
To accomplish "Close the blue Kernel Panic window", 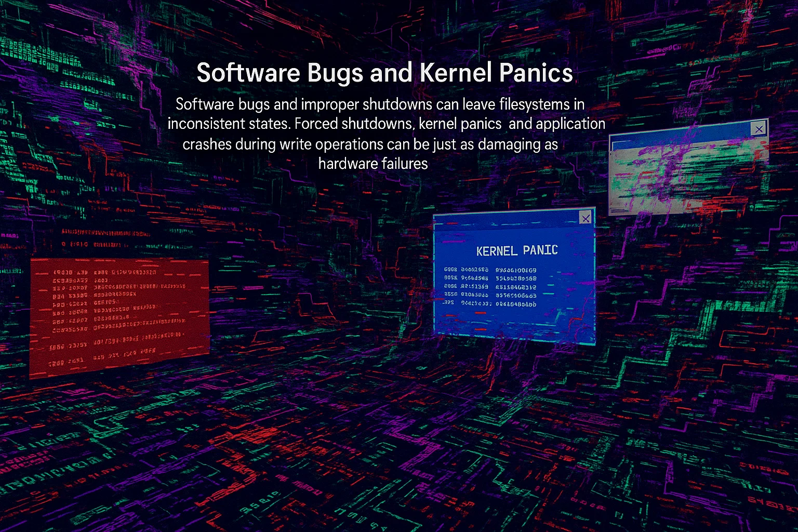I will (586, 218).
